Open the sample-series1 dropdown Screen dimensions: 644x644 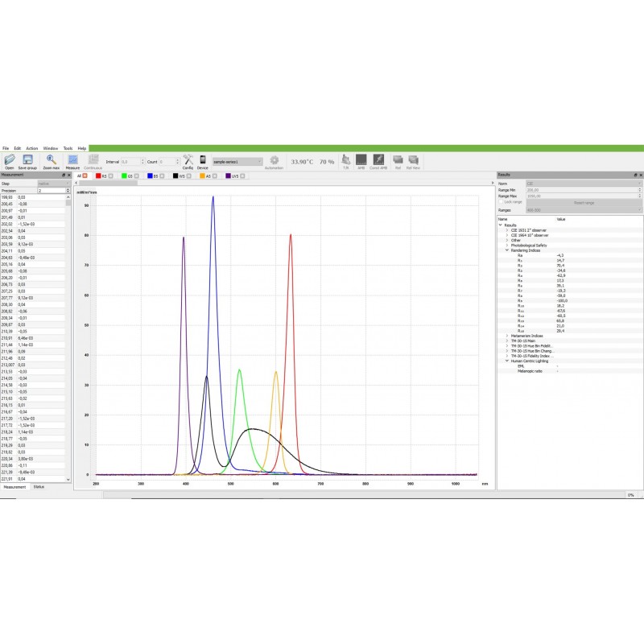pos(237,162)
